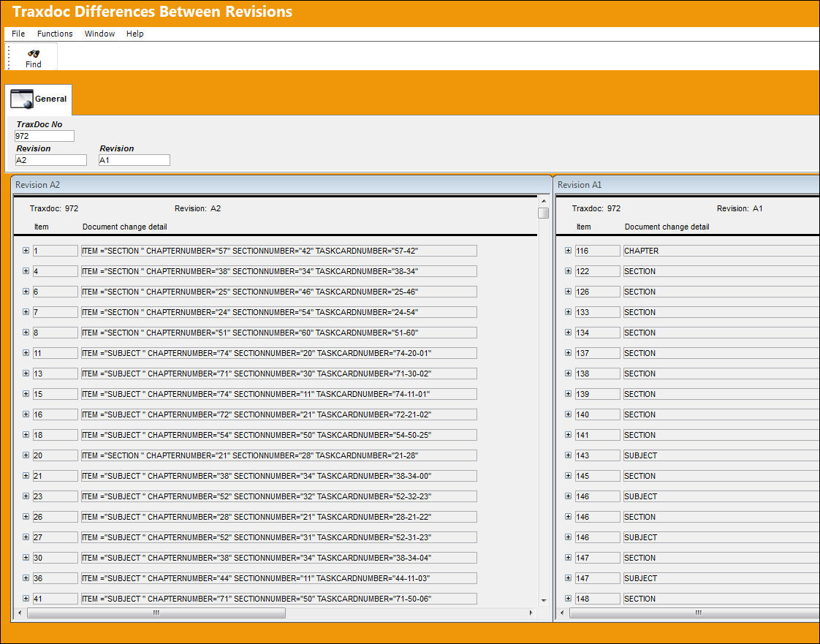Expand item 141 in Revision A1 list

point(568,434)
